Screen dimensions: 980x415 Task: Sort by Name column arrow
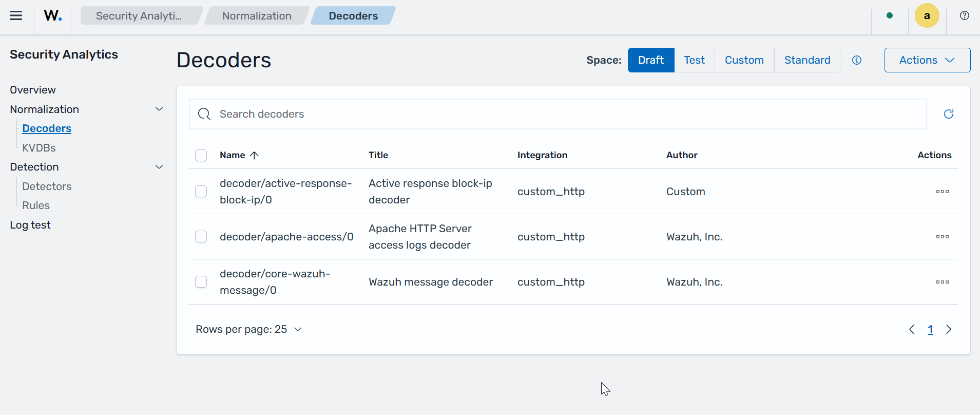[254, 155]
